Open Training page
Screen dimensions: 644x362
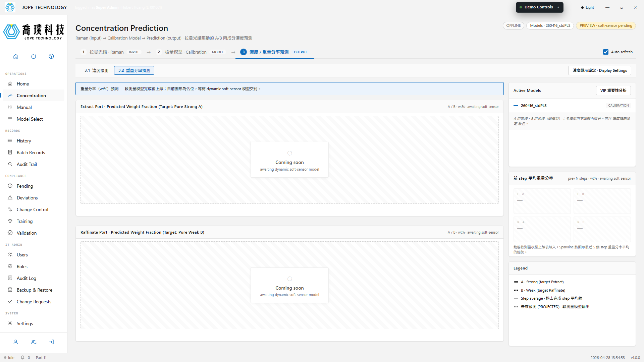[34, 221]
